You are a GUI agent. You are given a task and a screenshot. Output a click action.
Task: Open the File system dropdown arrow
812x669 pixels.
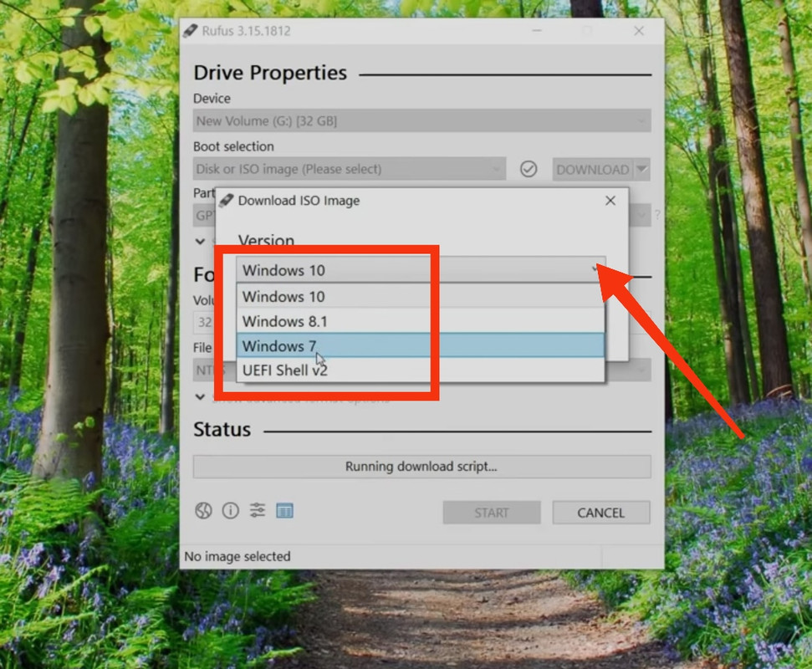642,370
